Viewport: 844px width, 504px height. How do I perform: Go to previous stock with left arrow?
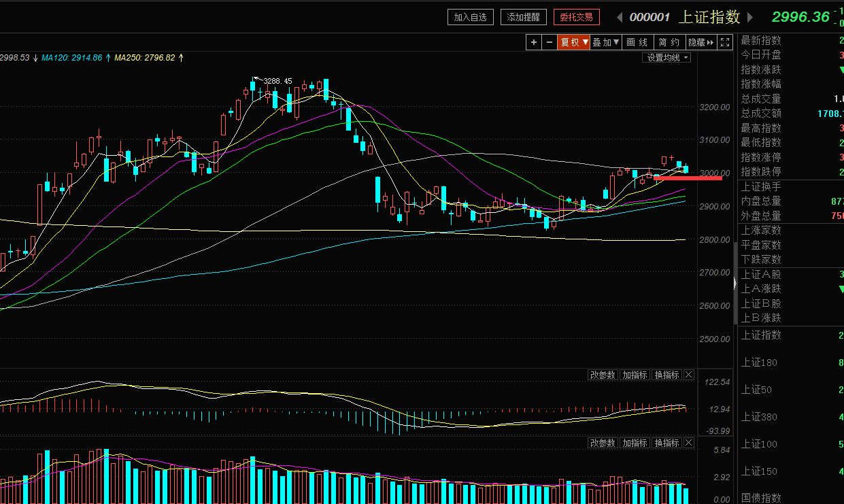[620, 17]
